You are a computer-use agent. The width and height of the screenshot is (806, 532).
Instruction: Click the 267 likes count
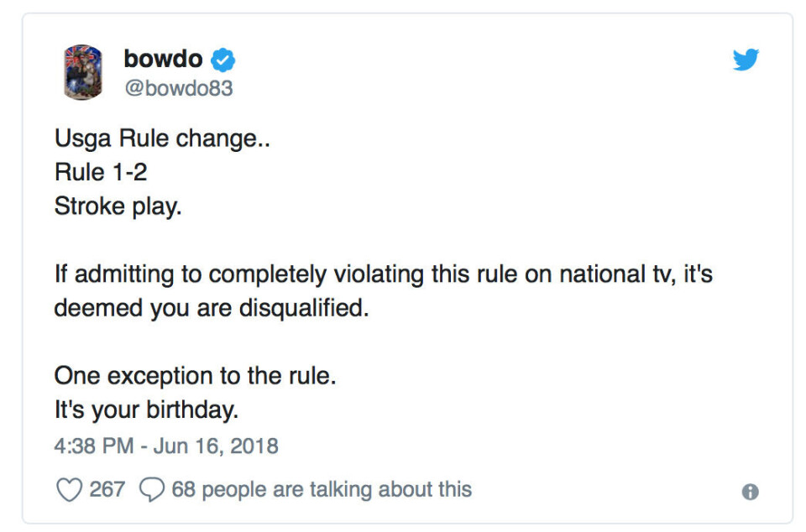107,489
